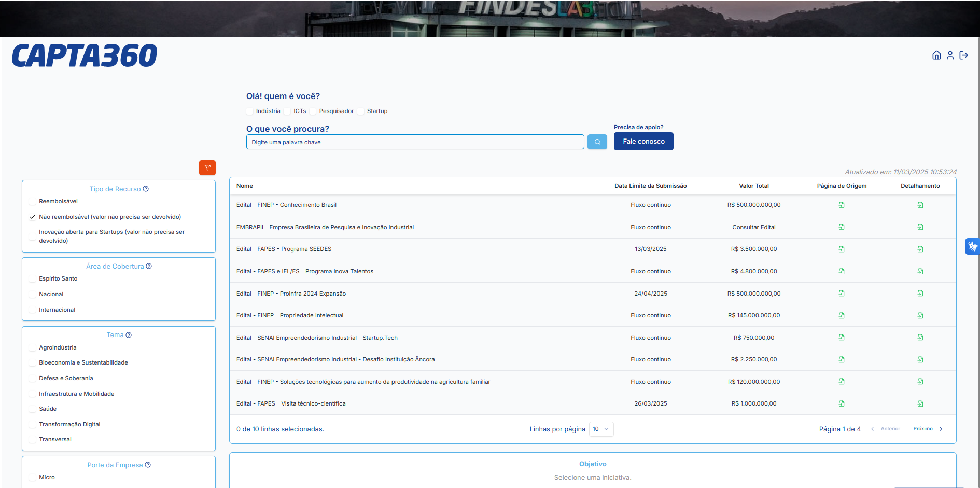Open origin page for Desafio Instituição Âncora
This screenshot has width=980, height=488.
point(842,360)
